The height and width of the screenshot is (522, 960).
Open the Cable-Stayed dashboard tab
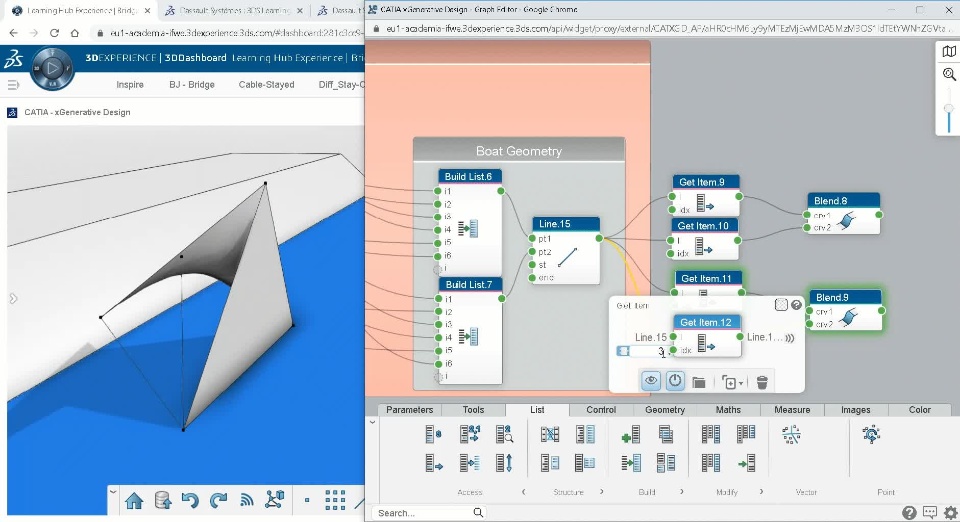[266, 84]
